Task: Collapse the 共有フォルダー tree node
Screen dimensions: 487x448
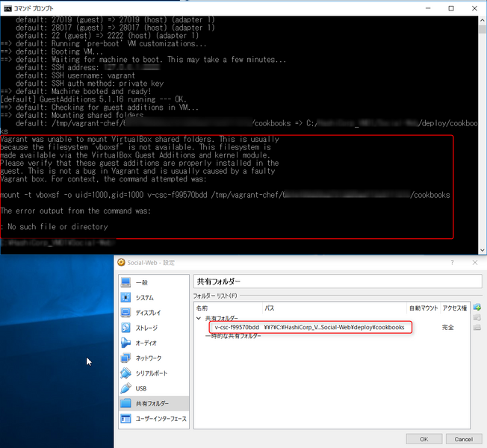Action: tap(199, 318)
